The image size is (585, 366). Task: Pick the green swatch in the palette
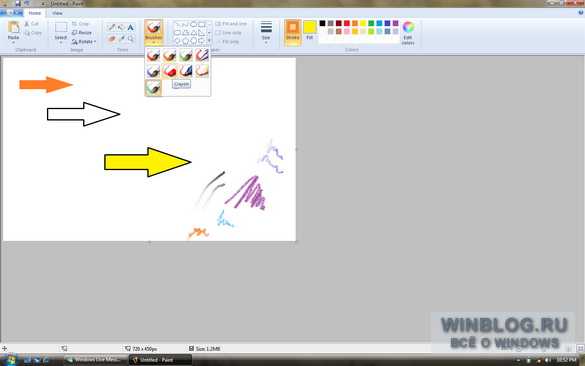371,24
